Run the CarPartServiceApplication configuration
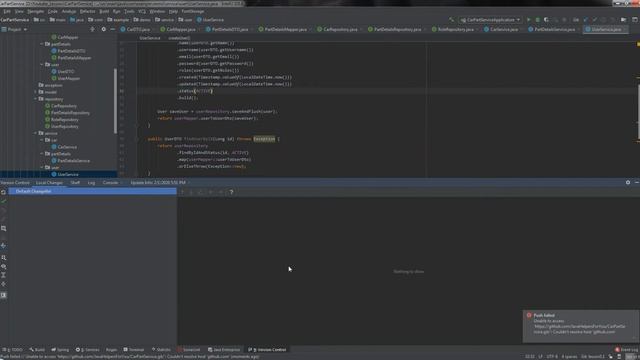640x360 pixels. [529, 20]
